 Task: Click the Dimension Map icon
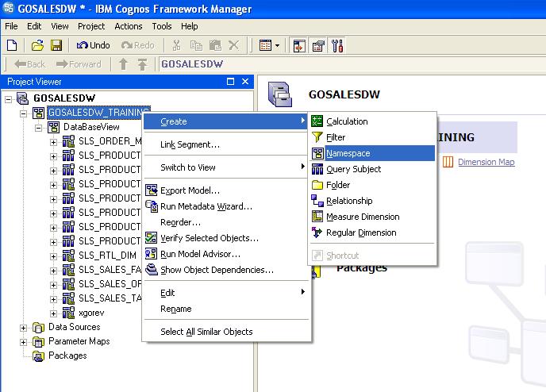448,162
